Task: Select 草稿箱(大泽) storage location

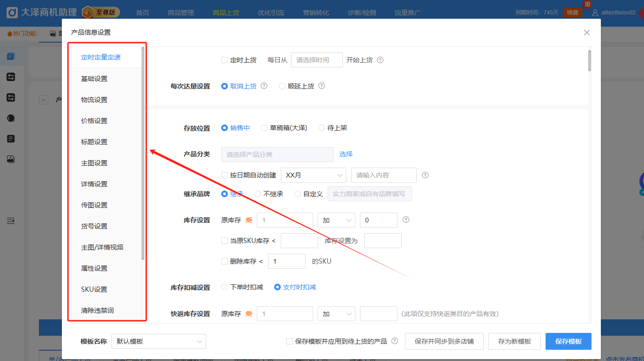Action: point(264,128)
